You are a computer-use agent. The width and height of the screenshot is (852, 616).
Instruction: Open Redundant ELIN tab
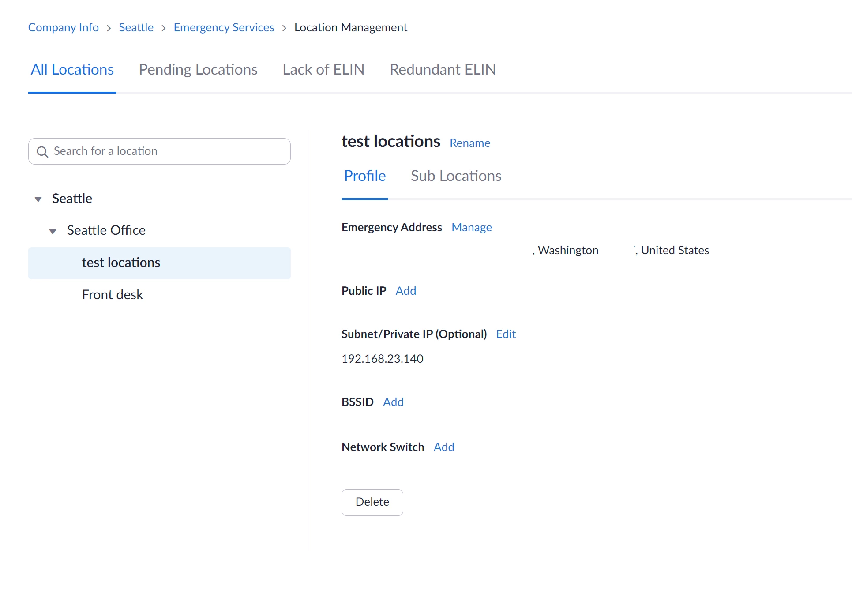(x=443, y=70)
